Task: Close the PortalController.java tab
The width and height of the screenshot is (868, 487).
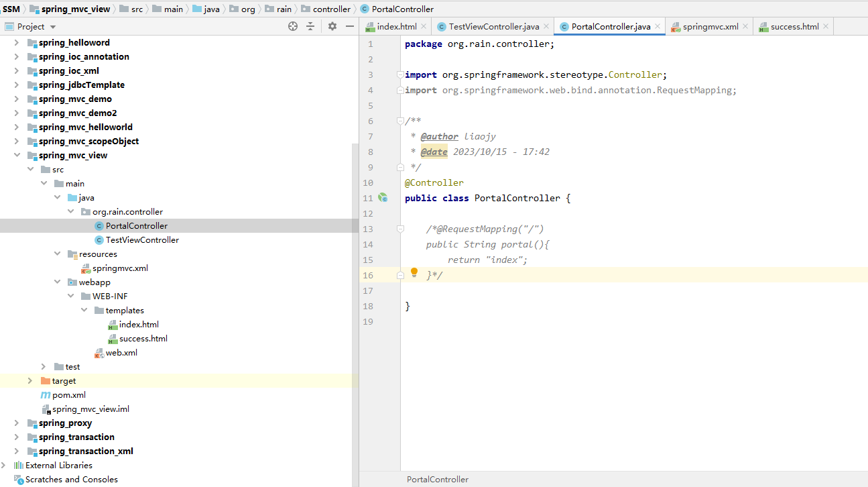Action: [x=658, y=27]
